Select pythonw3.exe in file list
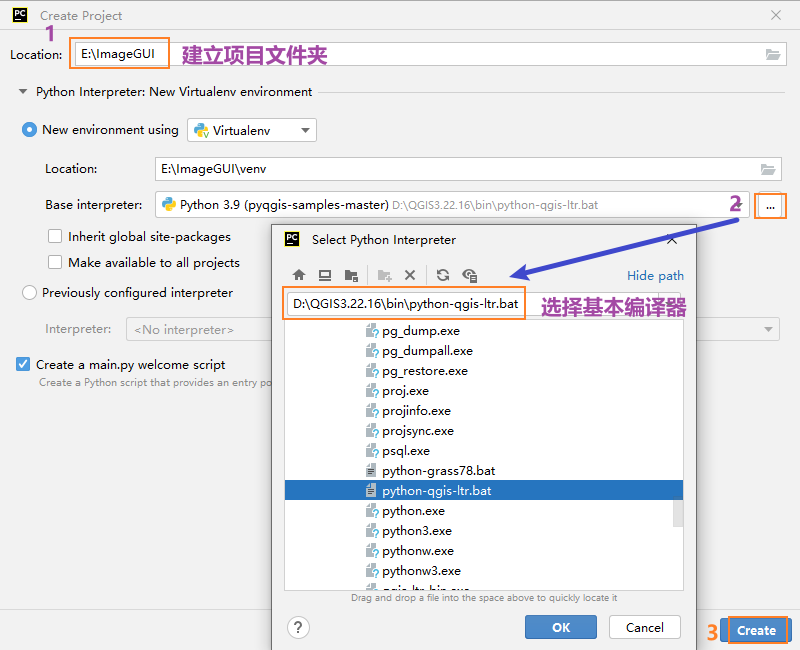This screenshot has height=650, width=800. 484,570
